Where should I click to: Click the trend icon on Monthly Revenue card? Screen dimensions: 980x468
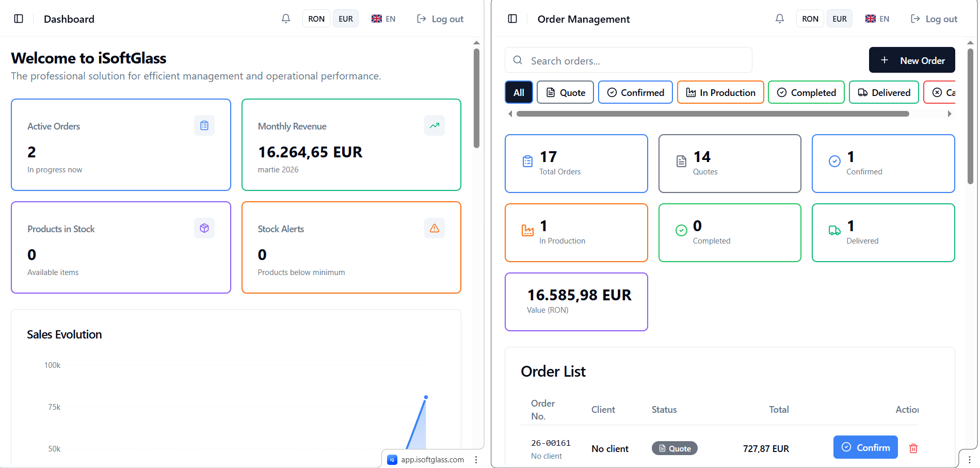[434, 125]
